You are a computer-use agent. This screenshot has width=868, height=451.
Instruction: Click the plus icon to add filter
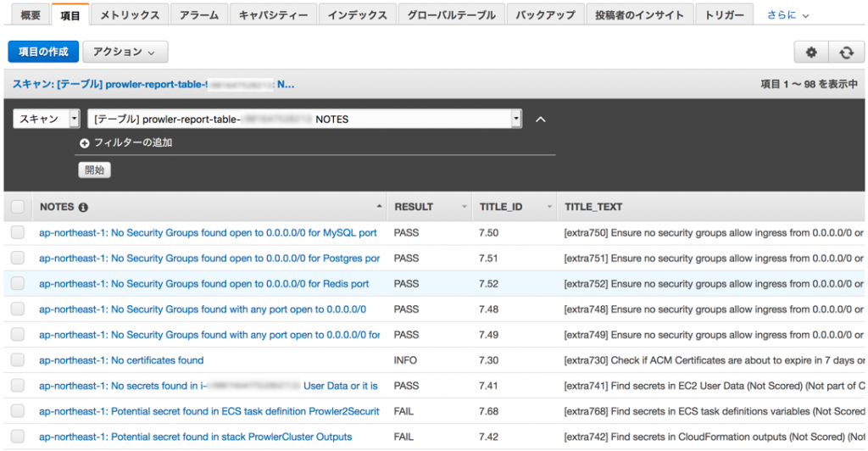point(84,143)
